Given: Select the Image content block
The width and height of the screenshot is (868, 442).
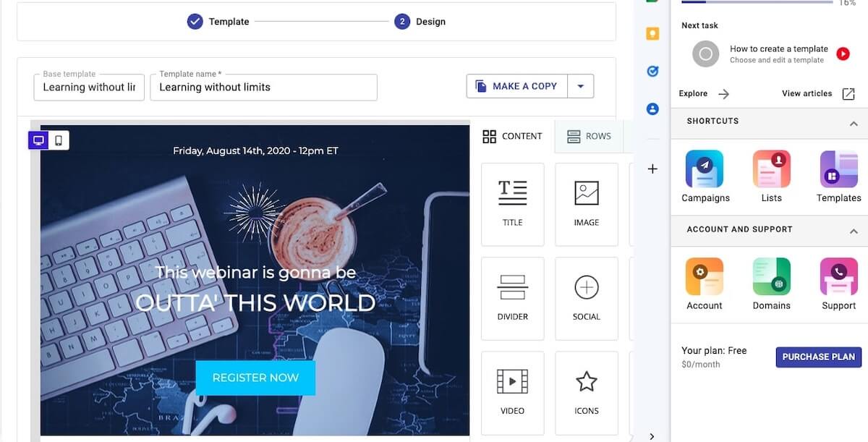Looking at the screenshot, I should tap(586, 204).
